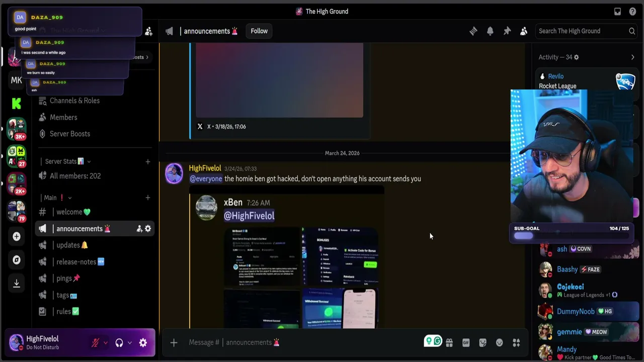Open User Settings gear

pyautogui.click(x=143, y=343)
